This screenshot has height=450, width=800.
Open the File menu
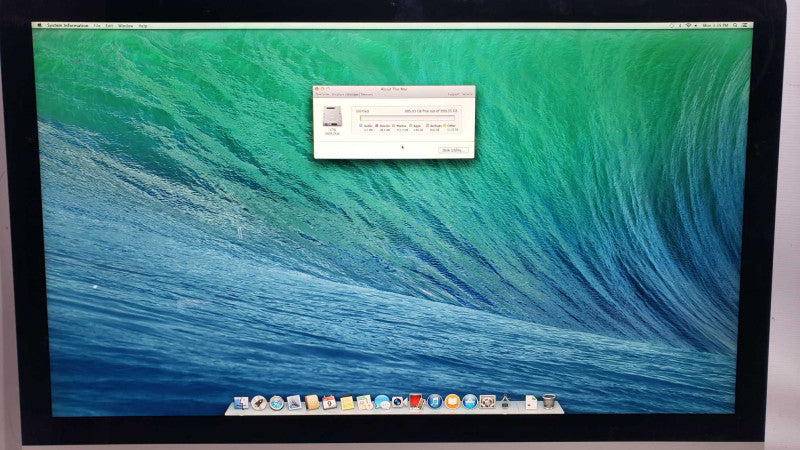point(96,26)
